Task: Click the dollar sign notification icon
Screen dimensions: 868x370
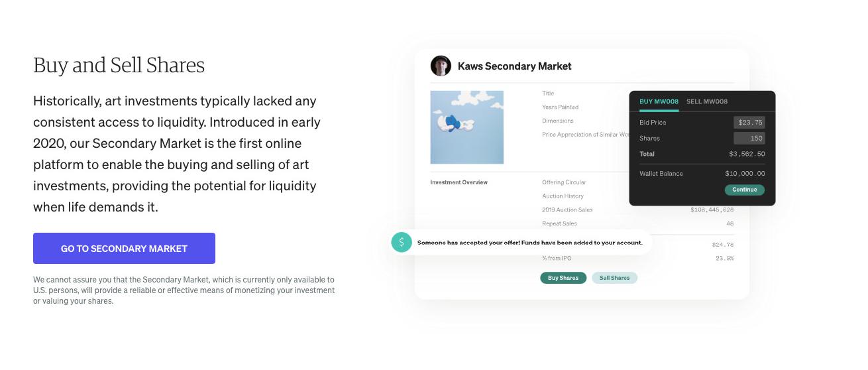Action: click(x=402, y=243)
